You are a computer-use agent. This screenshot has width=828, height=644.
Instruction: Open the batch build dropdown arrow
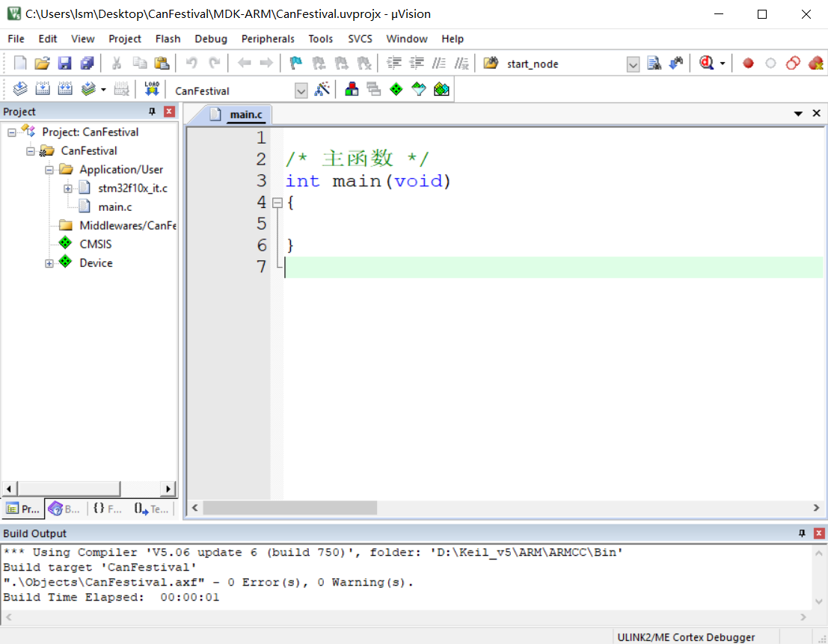pyautogui.click(x=103, y=90)
